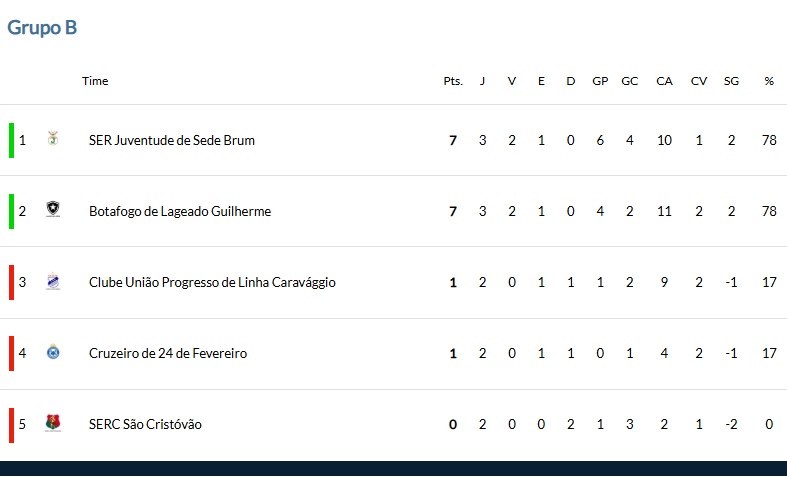
Task: Click SER Juventude de Sede Brum crest icon
Action: pyautogui.click(x=53, y=138)
